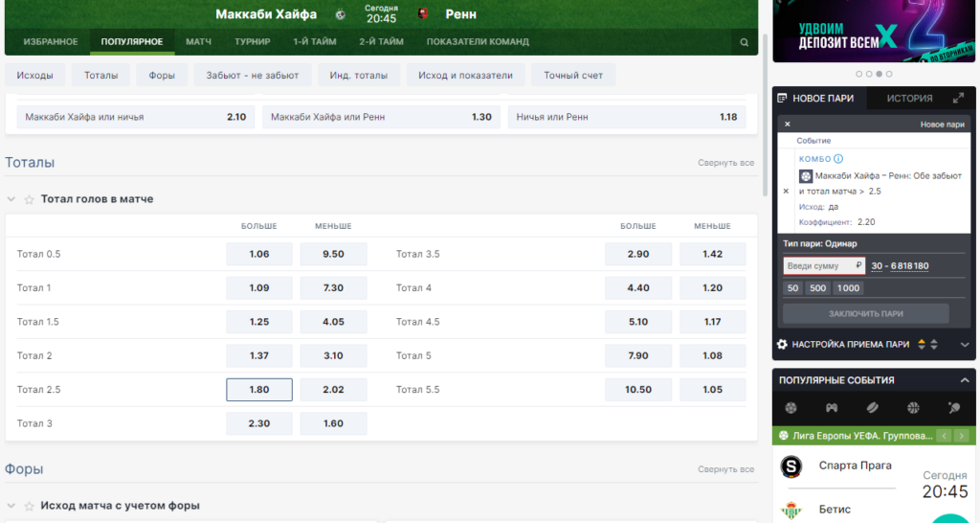
Task: Click the Rennes team logo
Action: point(423,13)
